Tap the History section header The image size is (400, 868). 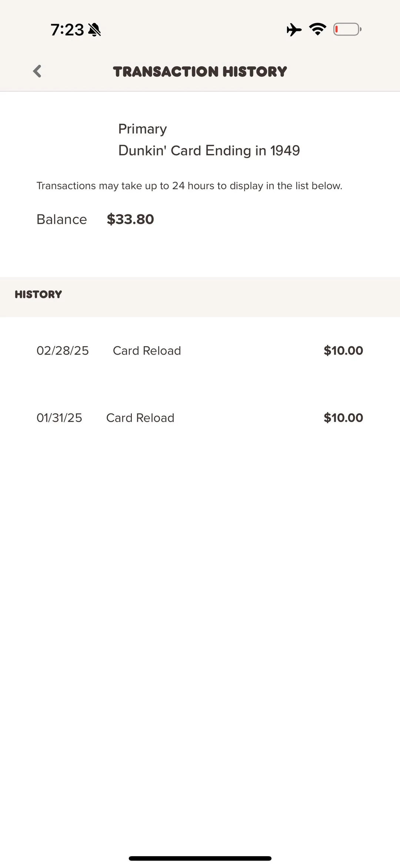point(39,295)
